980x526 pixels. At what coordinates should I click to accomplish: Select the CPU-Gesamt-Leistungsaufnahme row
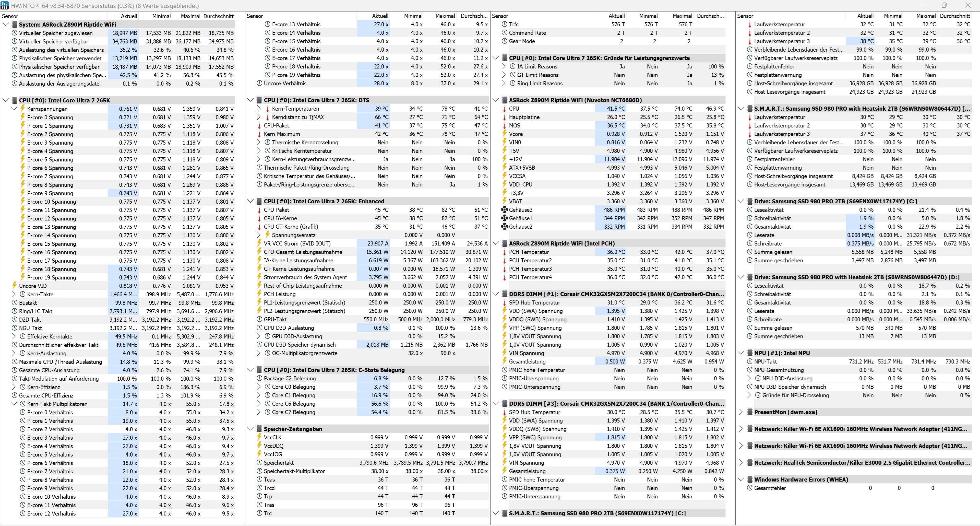(x=303, y=252)
